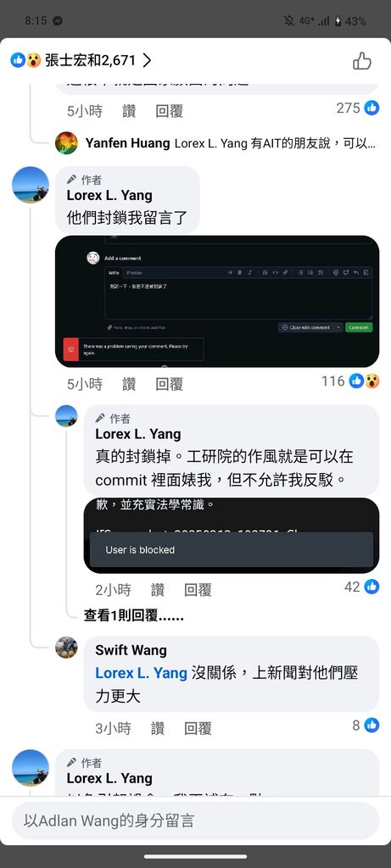Tap the thumbs-up Like icon in the header
This screenshot has width=391, height=868.
361,60
